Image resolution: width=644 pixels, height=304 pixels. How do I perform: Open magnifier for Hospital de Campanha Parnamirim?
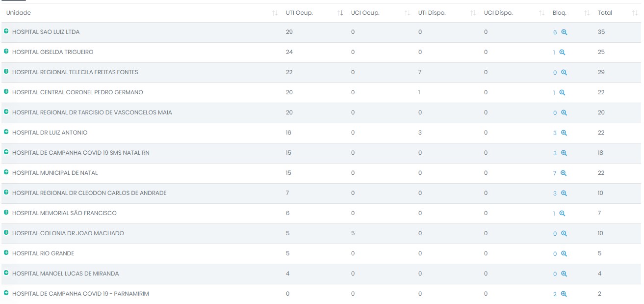[564, 294]
